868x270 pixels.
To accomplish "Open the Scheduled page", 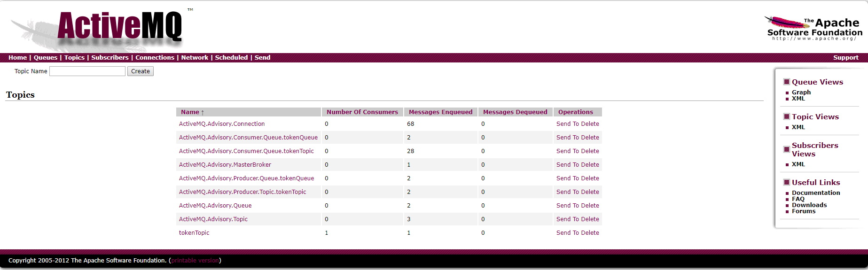I will tap(231, 58).
